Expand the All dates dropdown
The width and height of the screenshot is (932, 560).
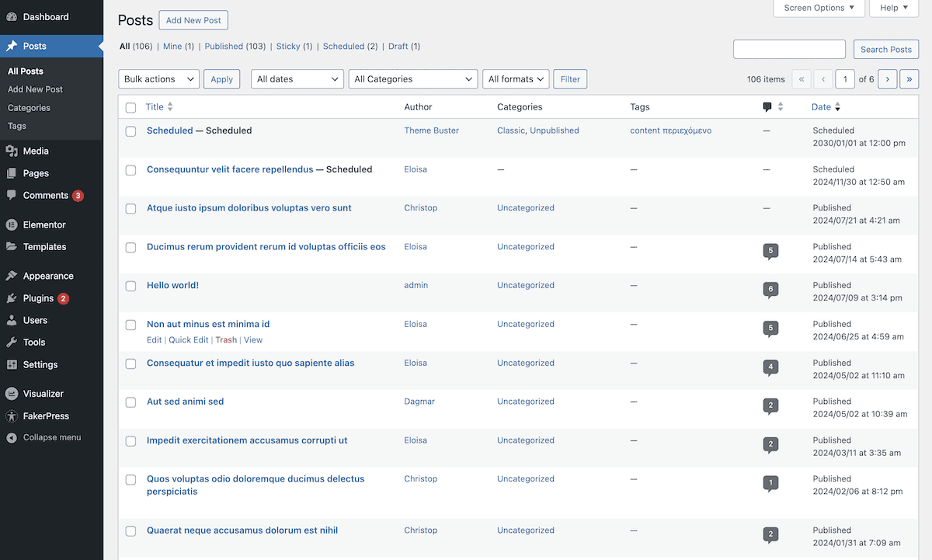click(297, 78)
